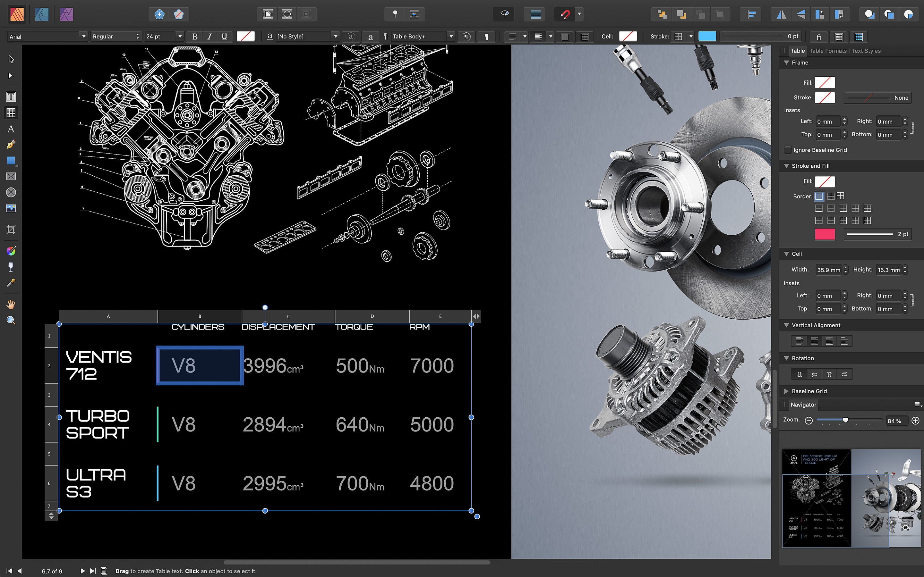Enable the Ignore Baseline Grid checkbox
Image resolution: width=924 pixels, height=577 pixels.
pyautogui.click(x=789, y=150)
